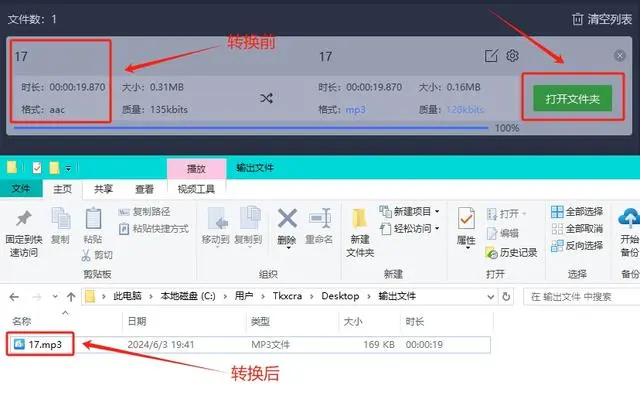Image resolution: width=640 pixels, height=399 pixels.
Task: Edit the output file name with pencil icon
Action: 491,56
